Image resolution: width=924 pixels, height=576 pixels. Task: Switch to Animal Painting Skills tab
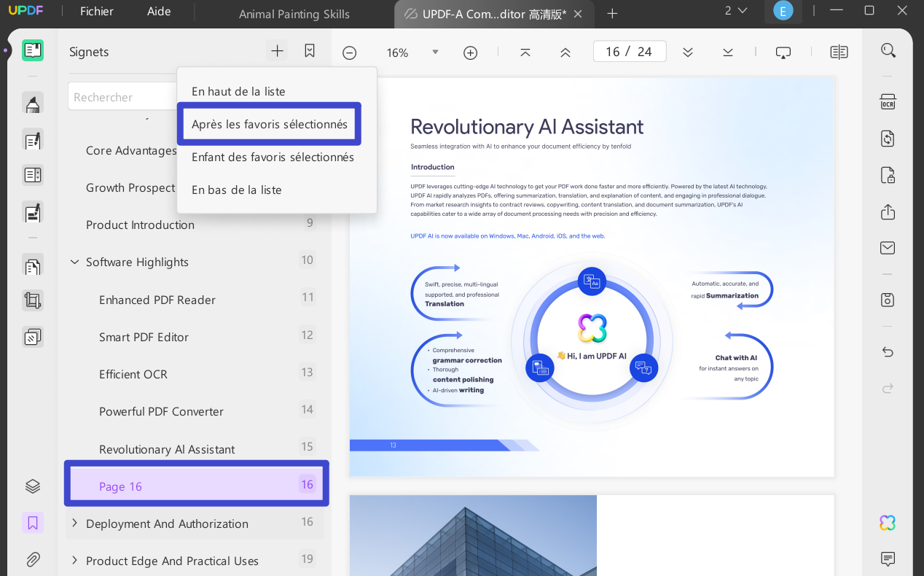pos(294,14)
